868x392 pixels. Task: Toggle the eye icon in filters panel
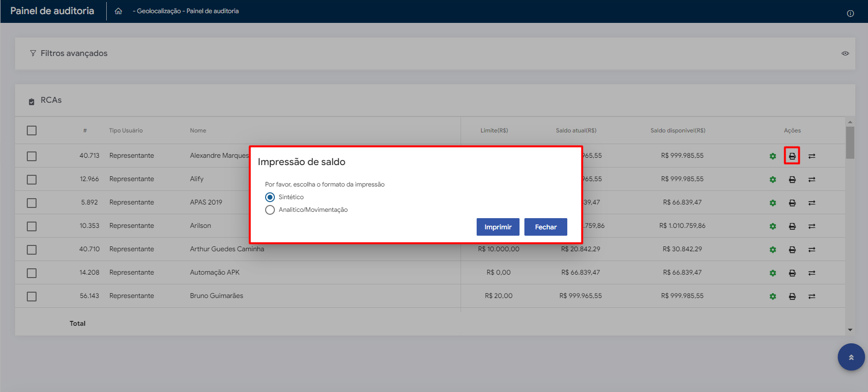[845, 54]
